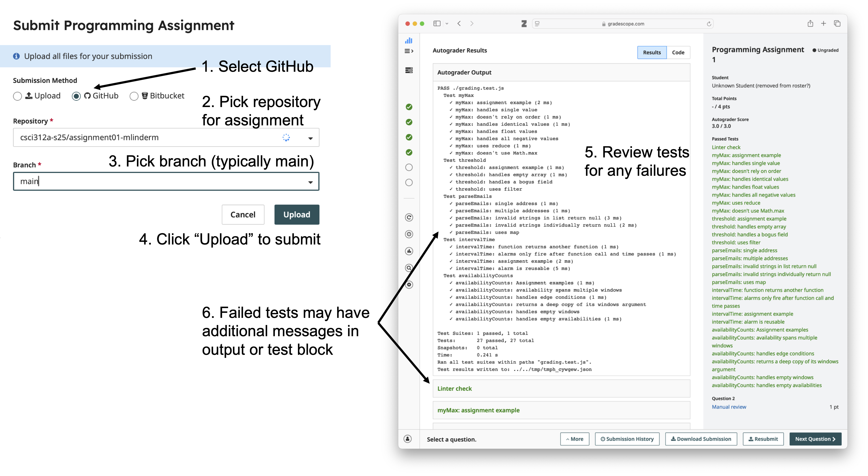Open Safari sidebar chevron dropdown

coord(447,24)
